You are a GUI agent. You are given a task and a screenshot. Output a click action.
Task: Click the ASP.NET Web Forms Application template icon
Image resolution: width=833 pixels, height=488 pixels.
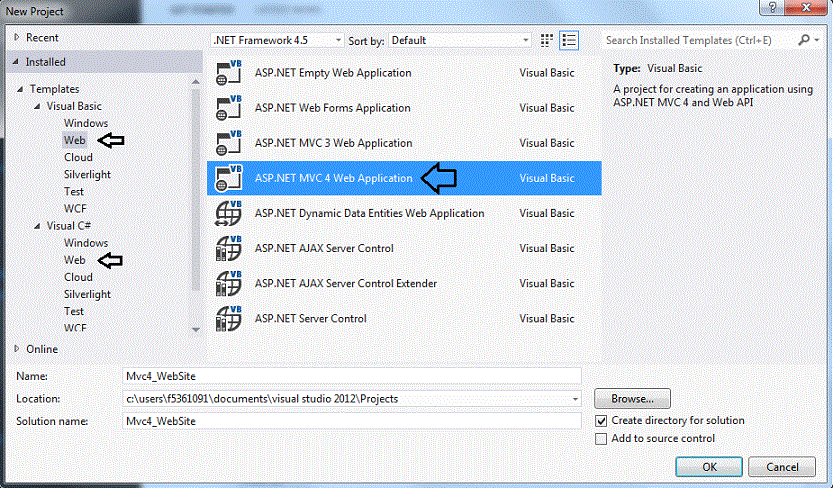pyautogui.click(x=228, y=108)
